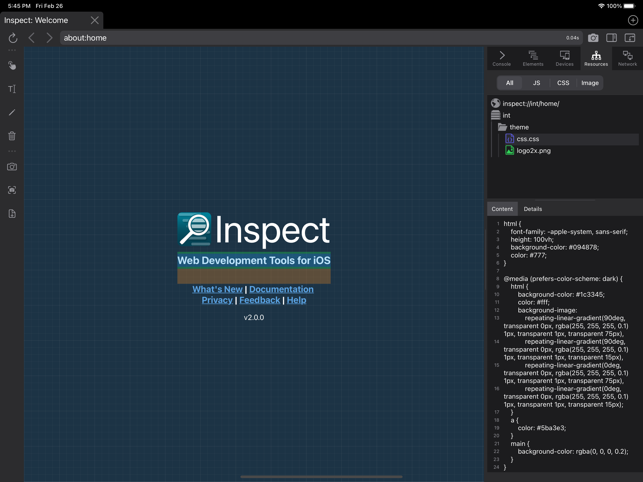Select the int tree item
Image resolution: width=643 pixels, height=482 pixels.
coord(506,115)
